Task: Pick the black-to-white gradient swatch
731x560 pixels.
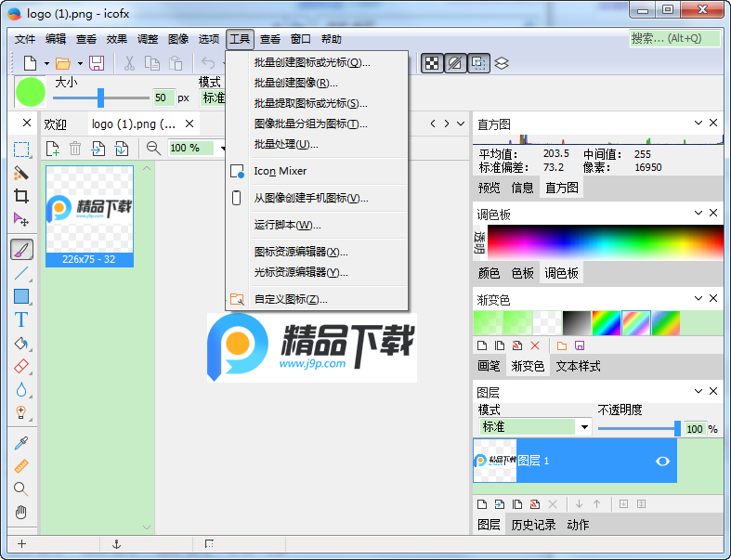Action: click(x=577, y=323)
